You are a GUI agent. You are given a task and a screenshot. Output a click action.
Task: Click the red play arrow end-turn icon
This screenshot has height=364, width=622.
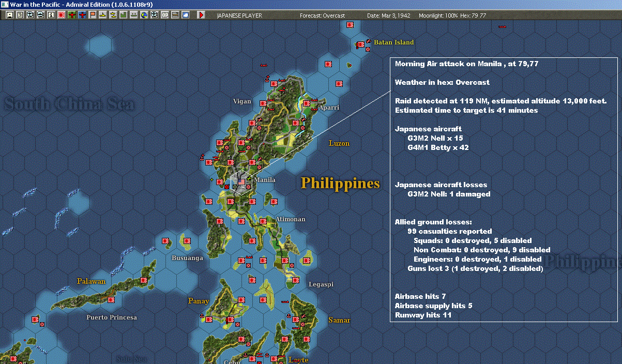click(x=202, y=15)
